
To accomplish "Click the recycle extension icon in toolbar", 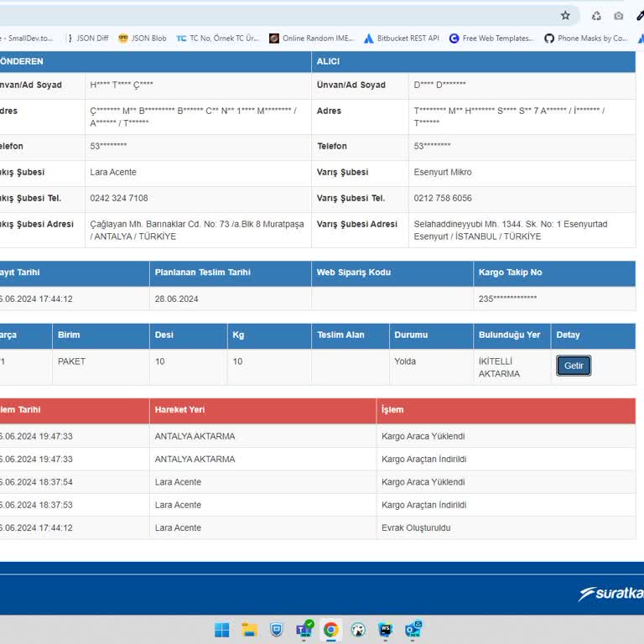I will pyautogui.click(x=596, y=15).
